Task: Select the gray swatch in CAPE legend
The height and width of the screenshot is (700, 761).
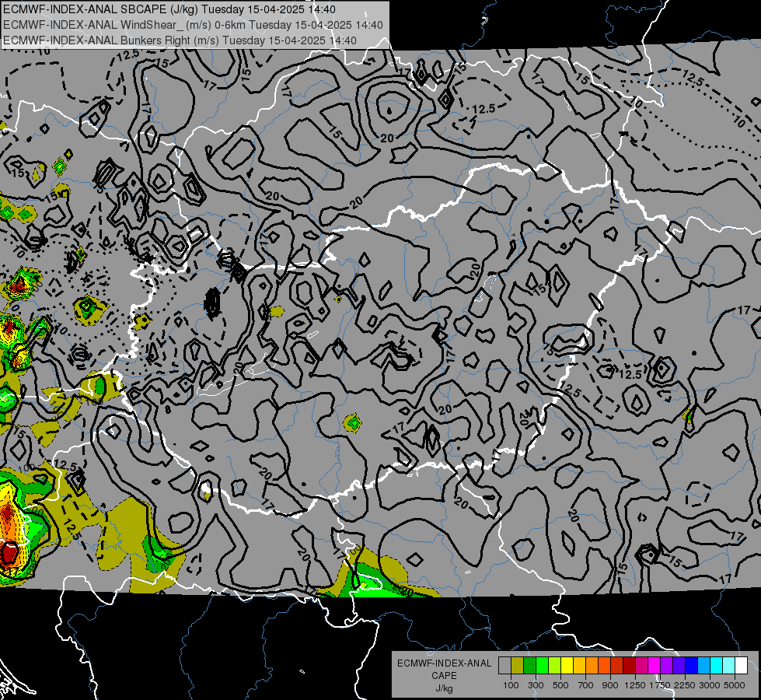Action: [x=504, y=666]
